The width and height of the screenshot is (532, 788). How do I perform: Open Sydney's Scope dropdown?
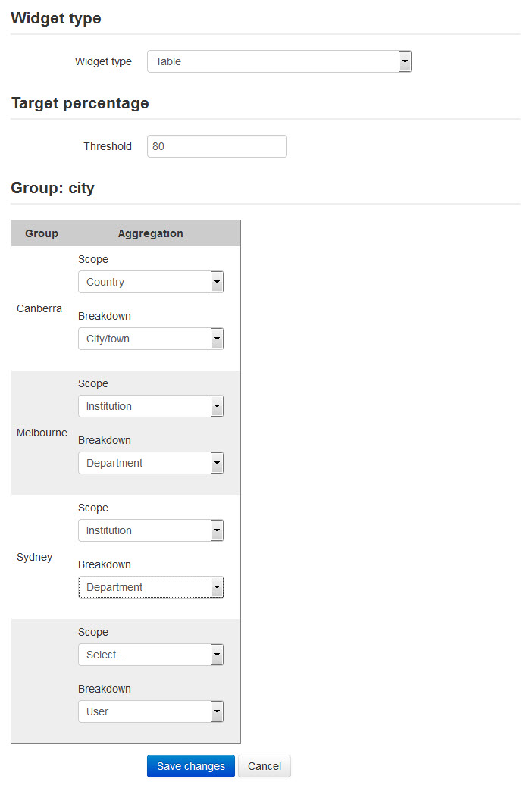click(x=151, y=530)
